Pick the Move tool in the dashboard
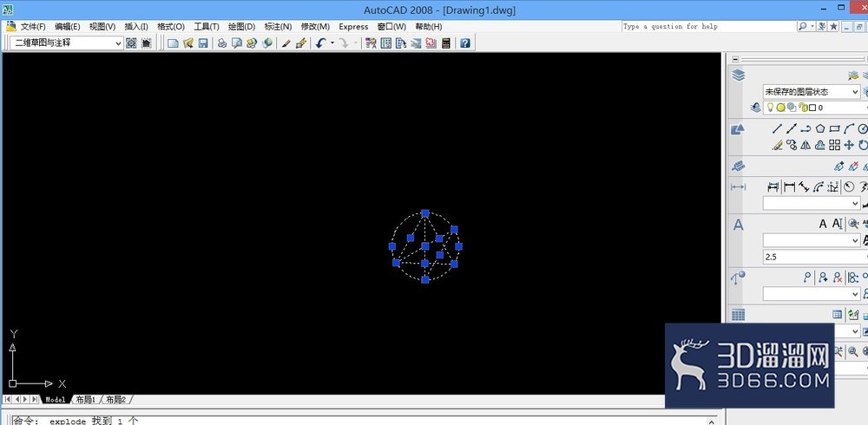868x425 pixels. [x=849, y=145]
